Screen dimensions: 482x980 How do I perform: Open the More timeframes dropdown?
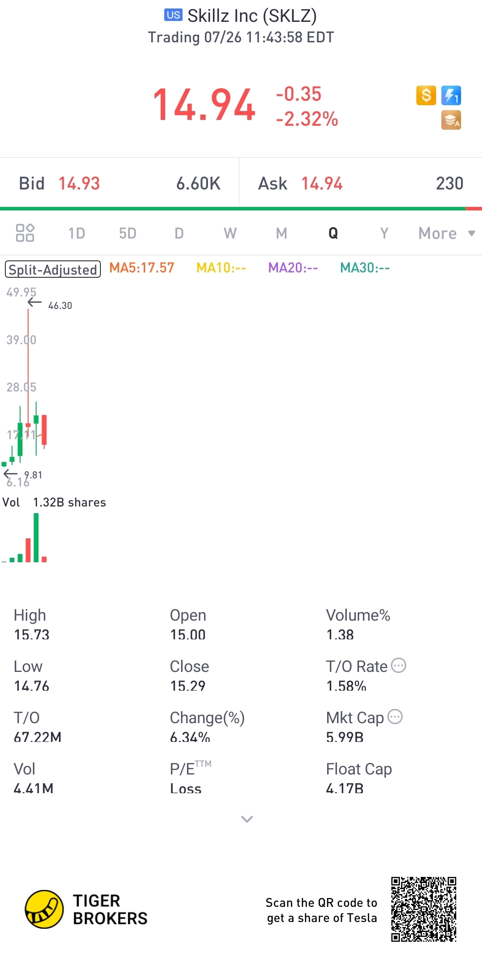(446, 233)
